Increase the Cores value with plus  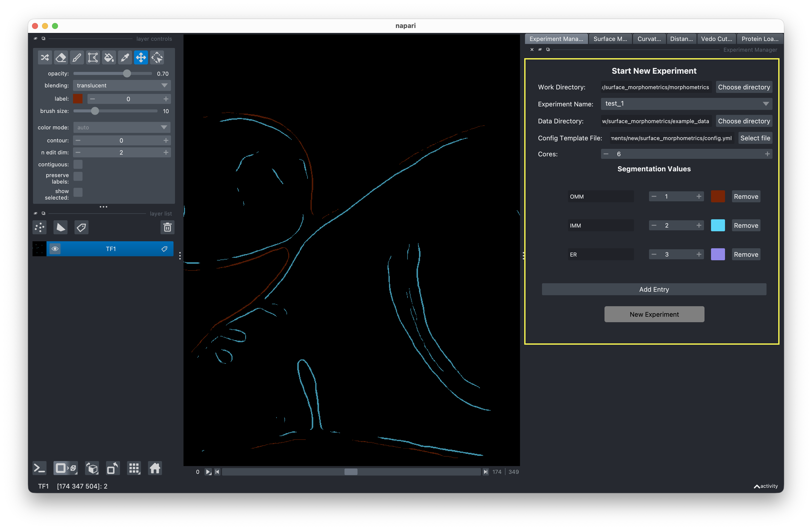point(767,154)
